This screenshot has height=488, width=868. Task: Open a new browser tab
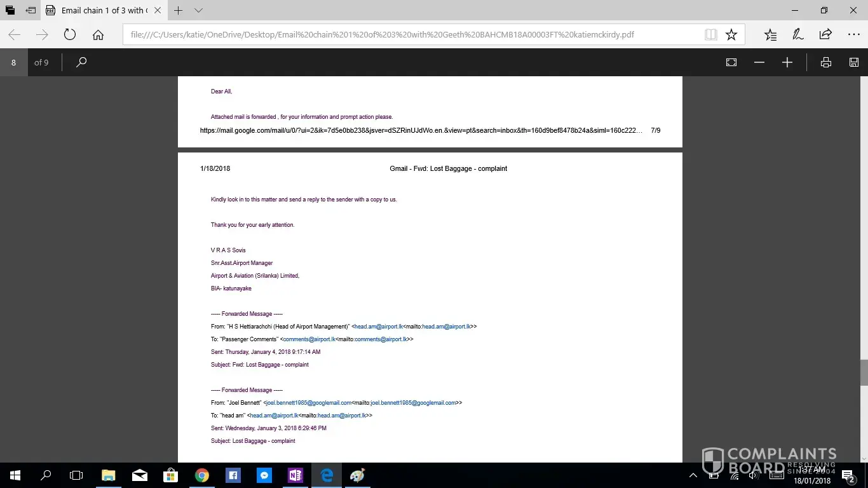click(x=179, y=10)
